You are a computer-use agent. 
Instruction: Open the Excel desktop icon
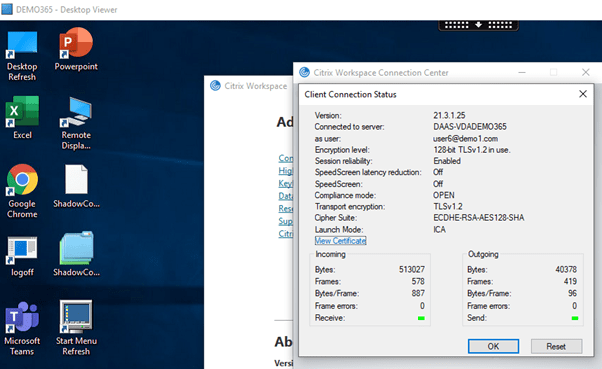click(22, 111)
